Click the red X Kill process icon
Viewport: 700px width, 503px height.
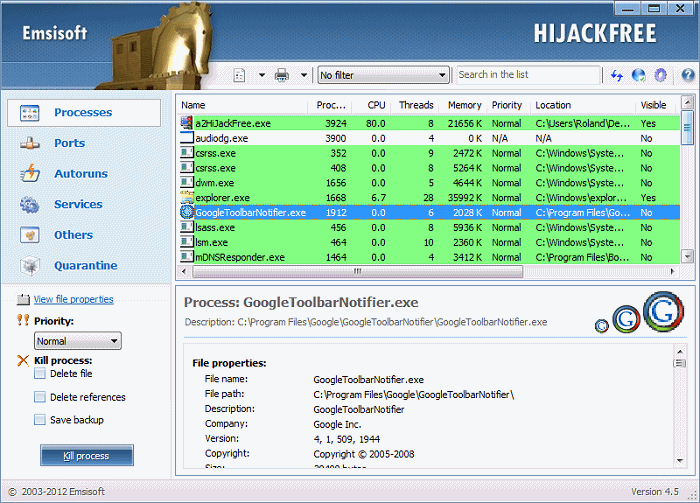tap(23, 360)
